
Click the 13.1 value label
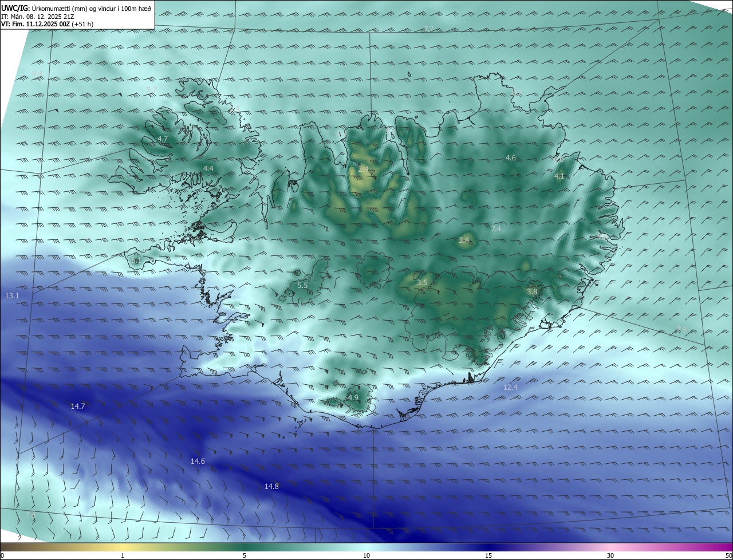click(x=12, y=296)
